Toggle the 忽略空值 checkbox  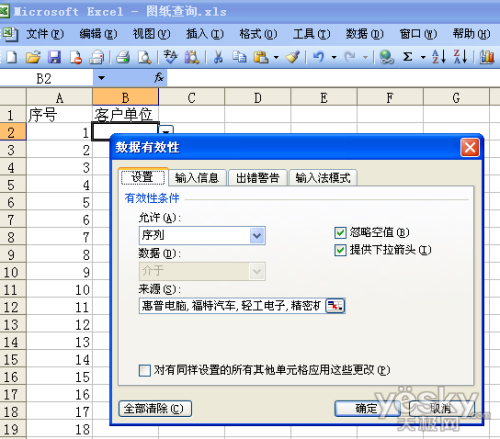[340, 233]
